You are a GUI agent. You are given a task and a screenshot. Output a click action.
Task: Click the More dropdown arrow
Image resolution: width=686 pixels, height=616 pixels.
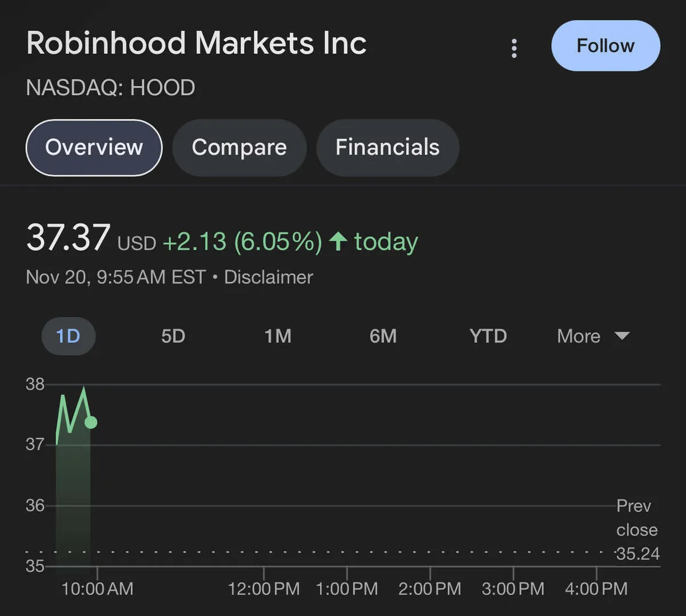coord(622,336)
